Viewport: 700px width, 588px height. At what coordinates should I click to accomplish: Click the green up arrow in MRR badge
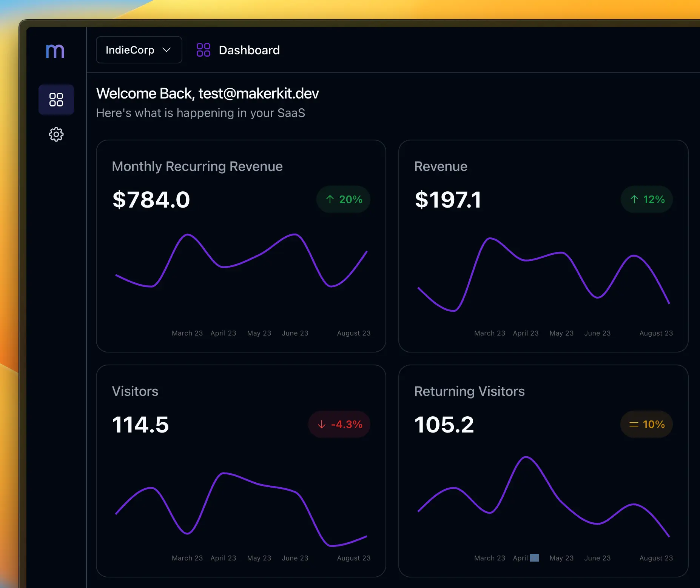point(329,199)
